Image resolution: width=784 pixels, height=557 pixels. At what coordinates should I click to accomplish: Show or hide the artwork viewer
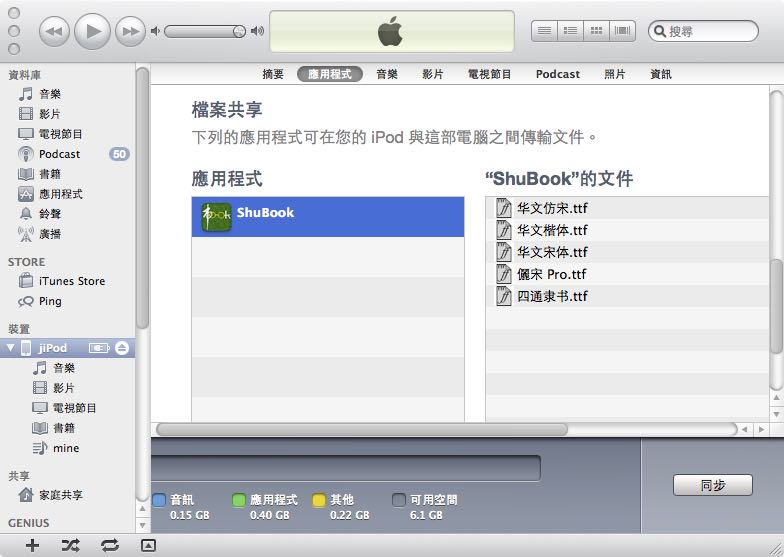coord(148,545)
